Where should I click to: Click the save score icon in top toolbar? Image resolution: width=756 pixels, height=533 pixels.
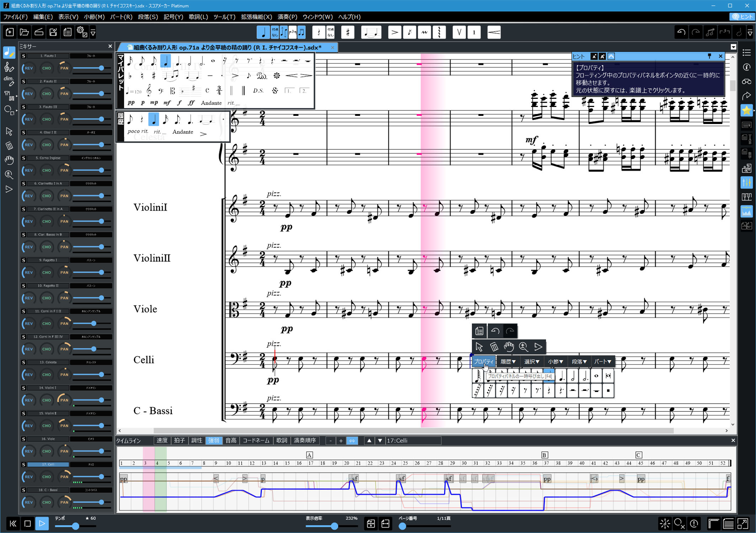click(x=53, y=32)
